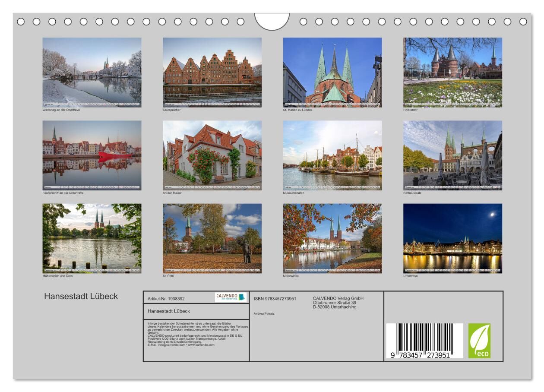Click the green eco leaf icon
The height and width of the screenshot is (392, 544).
point(479,341)
